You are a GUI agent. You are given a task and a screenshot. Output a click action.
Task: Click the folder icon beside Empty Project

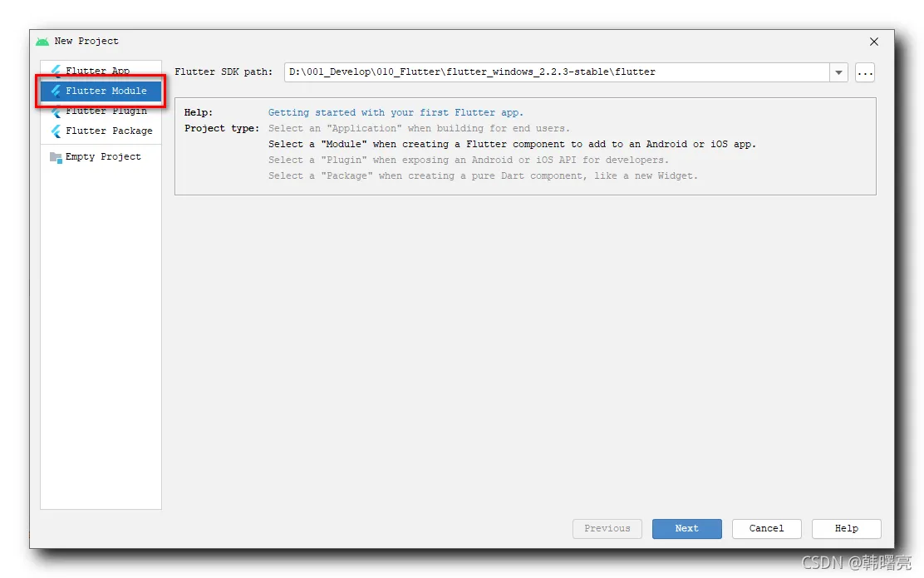click(56, 157)
